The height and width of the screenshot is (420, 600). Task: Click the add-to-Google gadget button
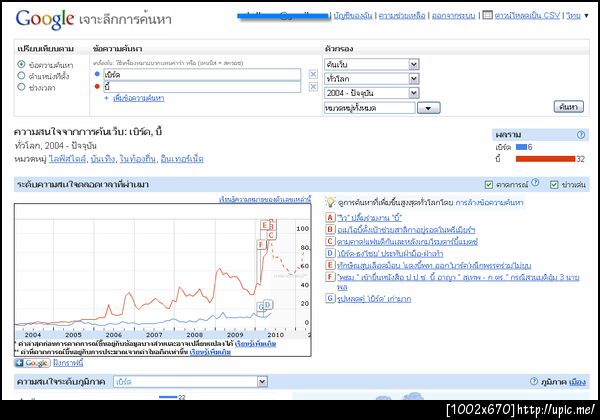[x=33, y=363]
